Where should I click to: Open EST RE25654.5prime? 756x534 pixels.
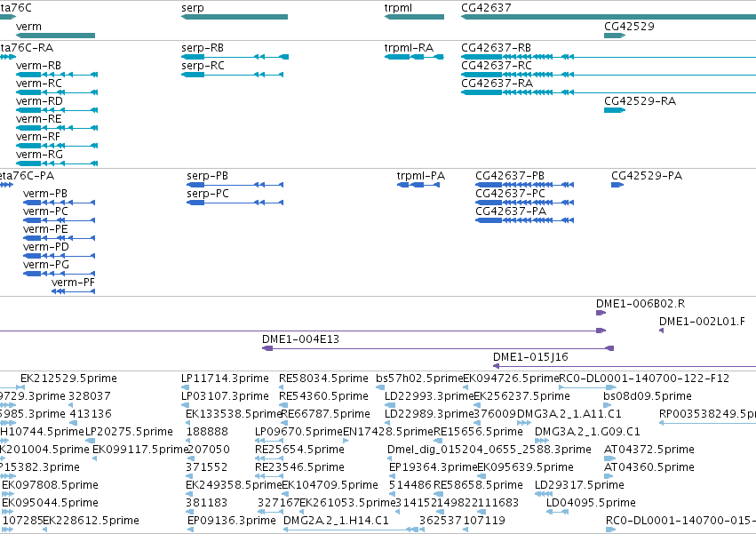pos(299,450)
